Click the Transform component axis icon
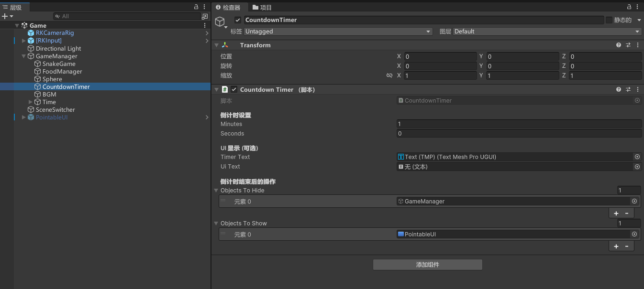This screenshot has width=644, height=289. click(x=225, y=45)
